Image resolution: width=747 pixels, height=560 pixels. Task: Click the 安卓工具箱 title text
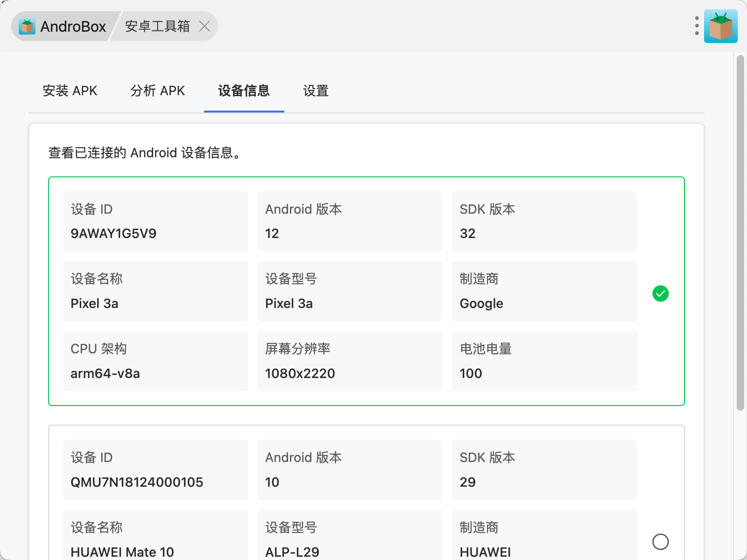click(x=157, y=26)
